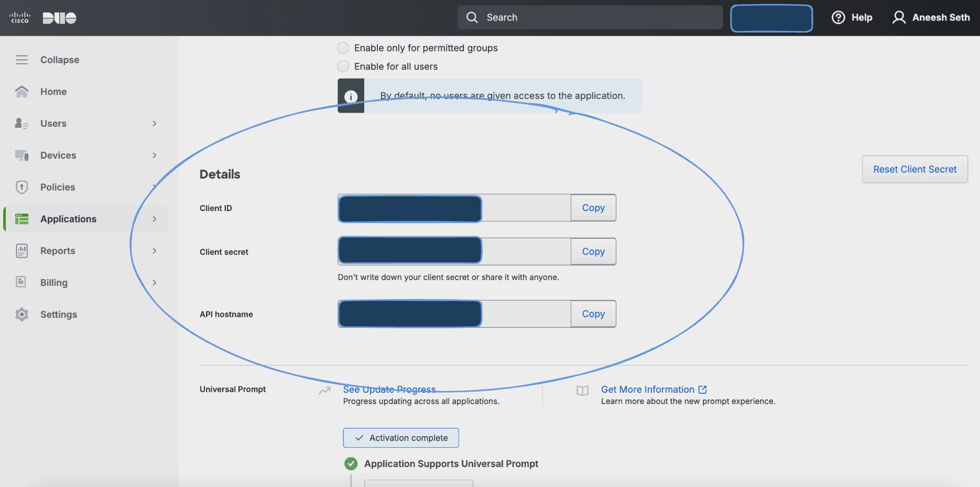980x487 pixels.
Task: Copy the Client ID value
Action: tap(593, 208)
